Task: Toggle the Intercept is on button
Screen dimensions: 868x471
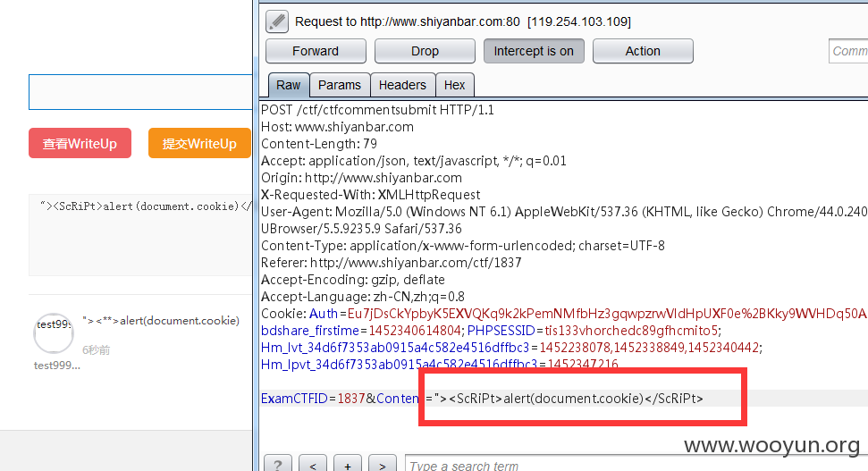Action: pyautogui.click(x=534, y=51)
